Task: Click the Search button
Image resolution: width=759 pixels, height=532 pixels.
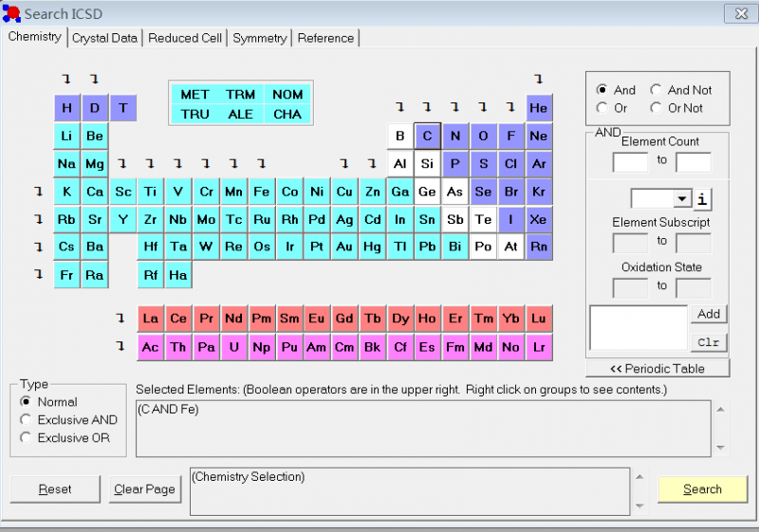Action: click(702, 489)
